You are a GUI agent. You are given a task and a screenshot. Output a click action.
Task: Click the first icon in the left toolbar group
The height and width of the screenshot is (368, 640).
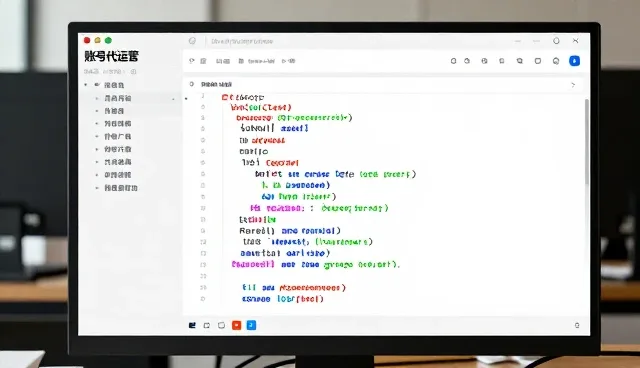tap(191, 61)
